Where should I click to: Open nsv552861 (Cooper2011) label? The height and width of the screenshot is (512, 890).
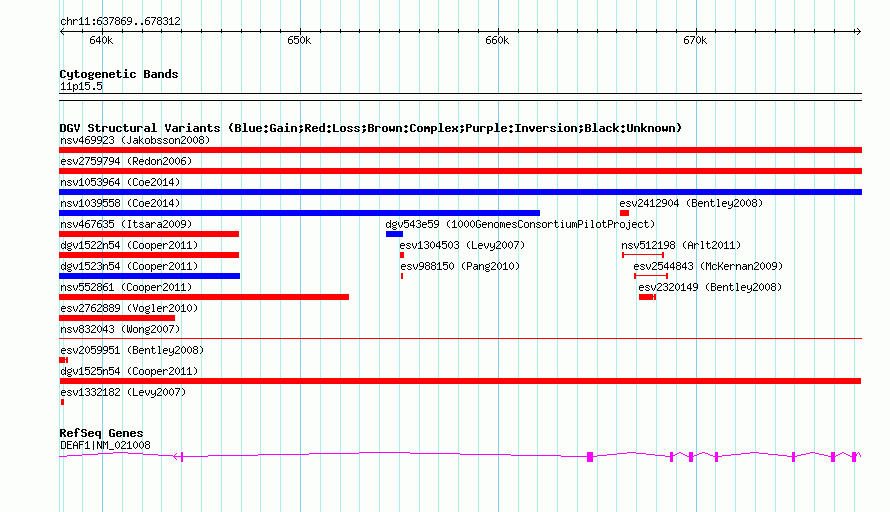pos(126,287)
